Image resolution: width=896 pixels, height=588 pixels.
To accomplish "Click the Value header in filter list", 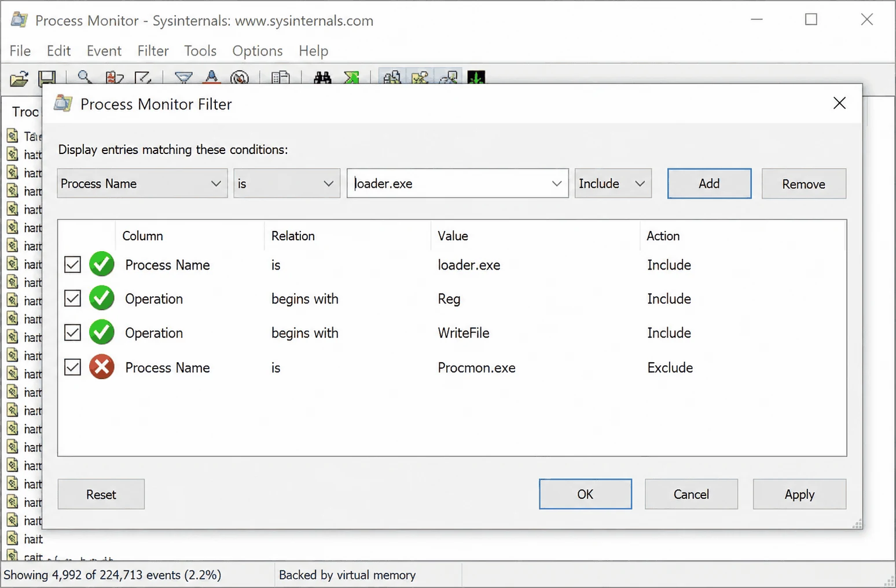I will [453, 236].
